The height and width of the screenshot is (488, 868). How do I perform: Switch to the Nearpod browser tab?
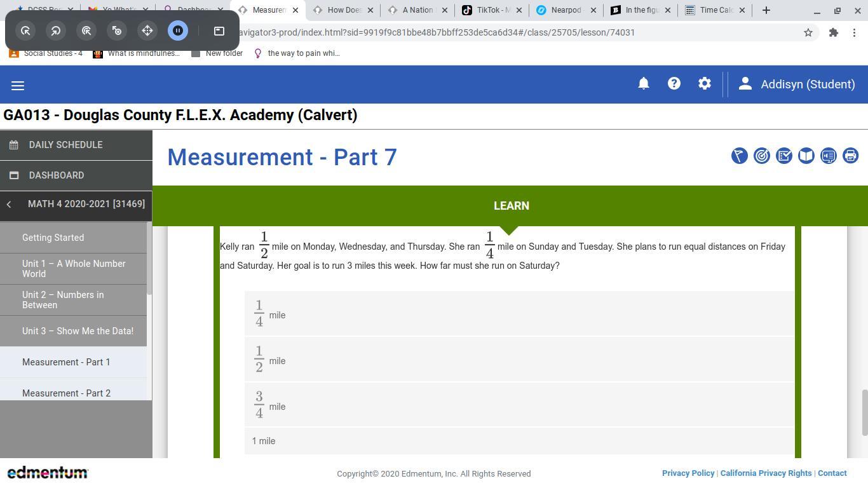pyautogui.click(x=567, y=10)
